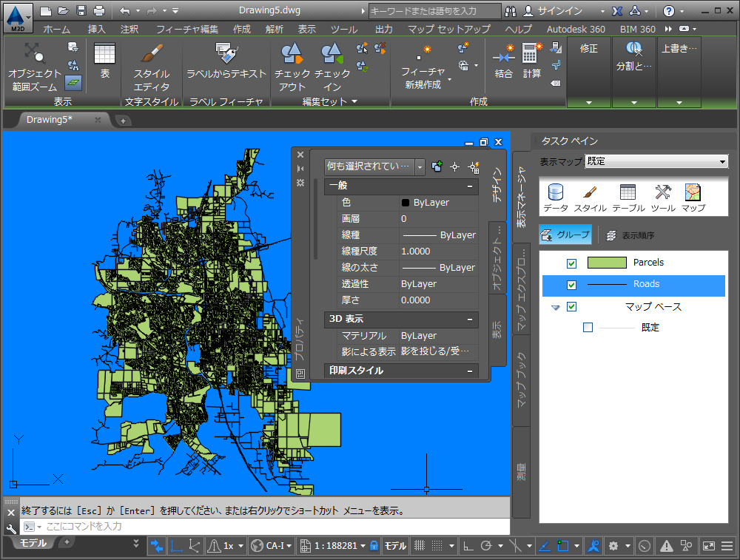Collapse the マップ ベース tree node
This screenshot has width=740, height=560.
pyautogui.click(x=556, y=307)
